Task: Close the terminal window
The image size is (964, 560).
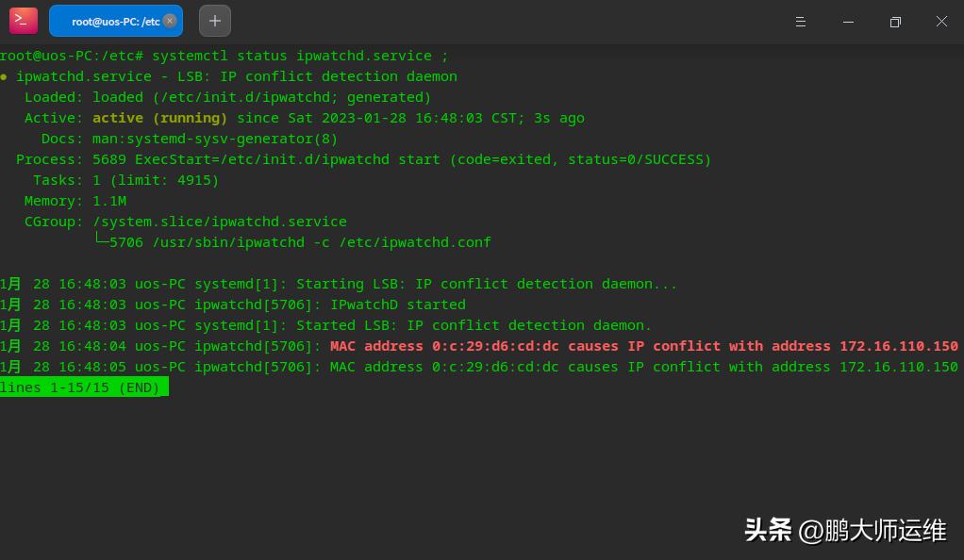Action: pyautogui.click(x=941, y=22)
